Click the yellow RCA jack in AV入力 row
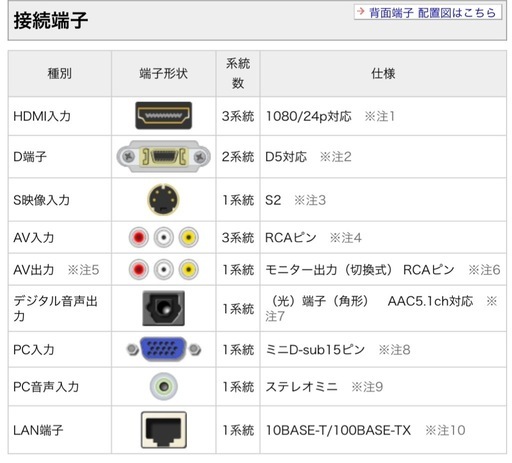This screenshot has height=463, width=512. coord(188,237)
